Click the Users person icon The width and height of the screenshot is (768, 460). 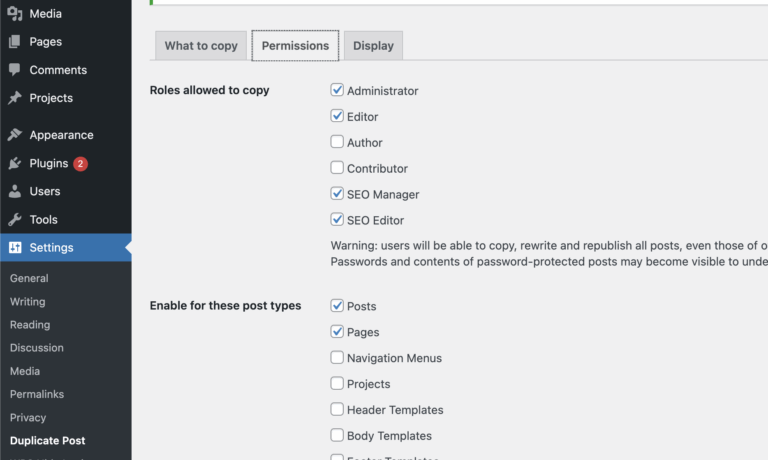point(15,191)
